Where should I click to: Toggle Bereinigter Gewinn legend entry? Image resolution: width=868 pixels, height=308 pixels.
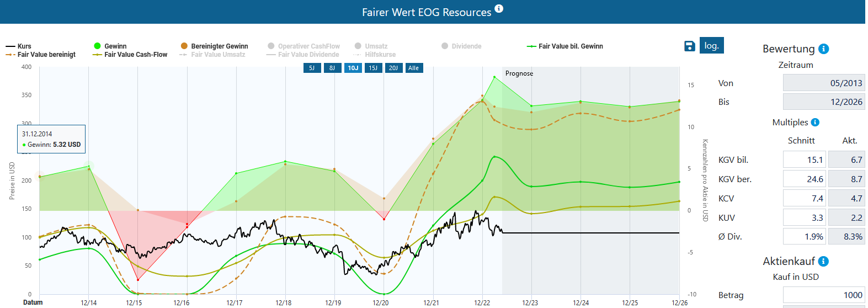click(214, 46)
